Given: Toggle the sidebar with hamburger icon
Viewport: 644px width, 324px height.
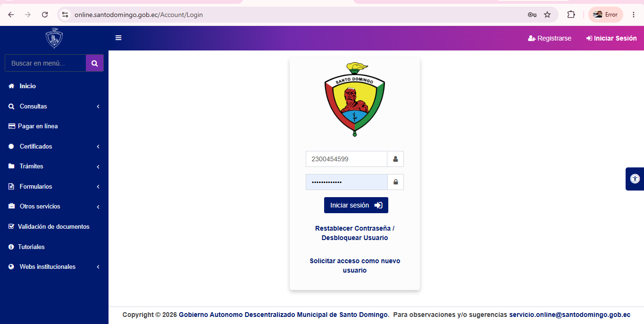Looking at the screenshot, I should pyautogui.click(x=118, y=38).
